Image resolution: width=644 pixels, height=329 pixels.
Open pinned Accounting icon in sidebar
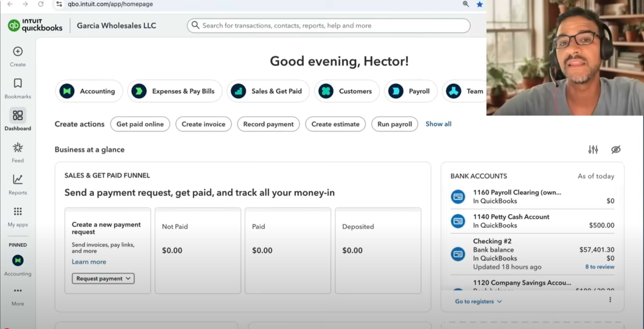pos(18,260)
